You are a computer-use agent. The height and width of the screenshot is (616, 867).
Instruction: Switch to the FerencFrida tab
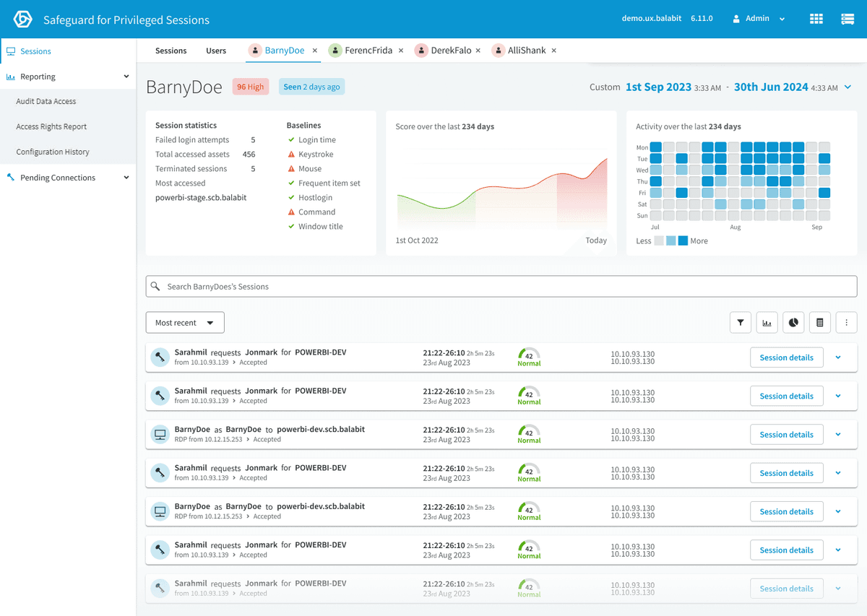tap(370, 51)
